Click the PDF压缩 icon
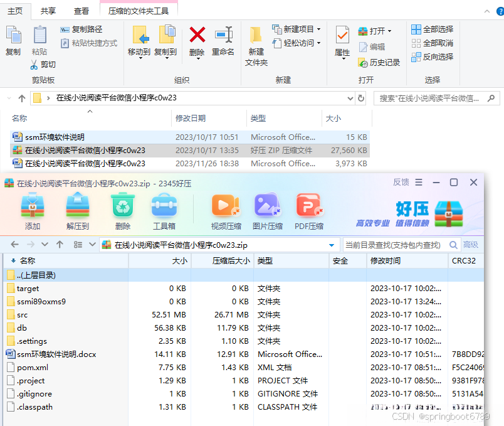 (x=309, y=205)
